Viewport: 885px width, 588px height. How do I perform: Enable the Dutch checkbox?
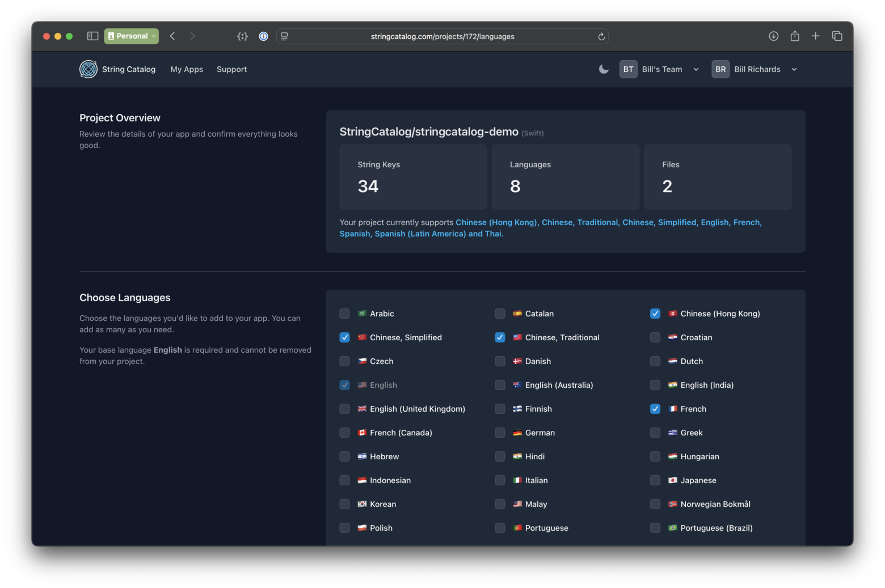pos(655,361)
